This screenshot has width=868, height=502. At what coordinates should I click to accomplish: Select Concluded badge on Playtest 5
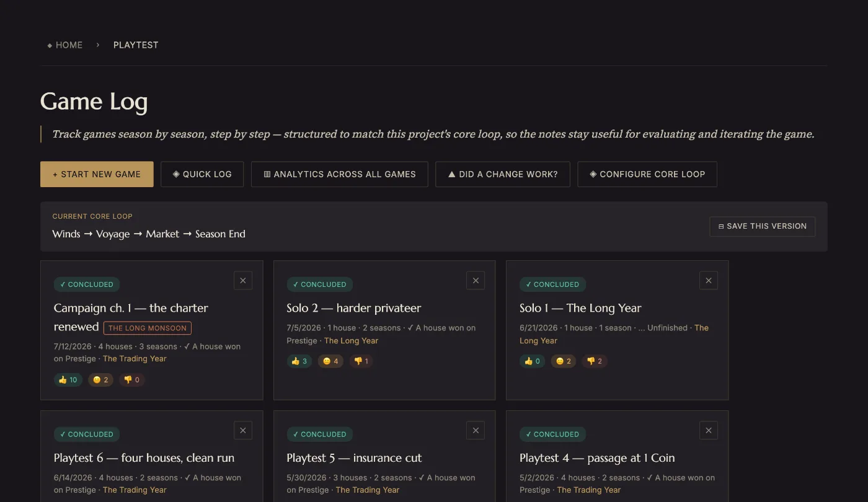(x=320, y=434)
